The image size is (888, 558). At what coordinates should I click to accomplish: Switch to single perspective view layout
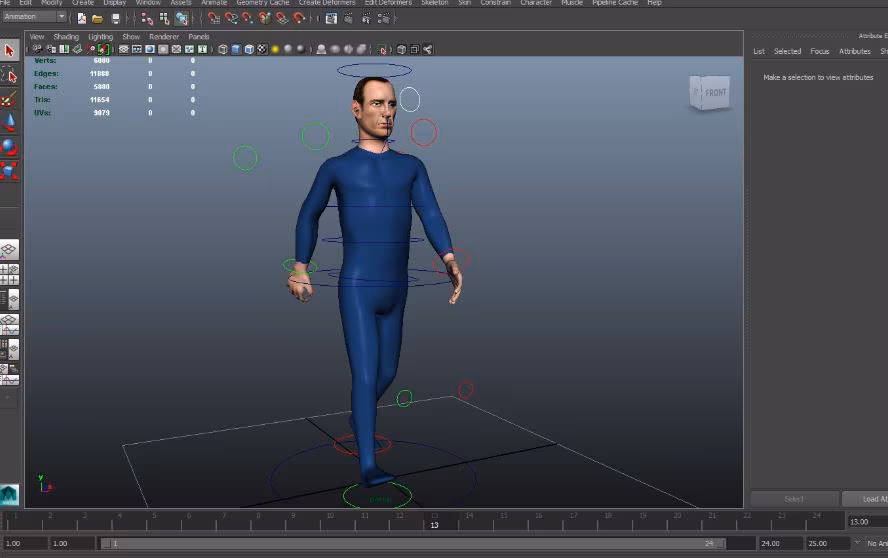pyautogui.click(x=9, y=249)
